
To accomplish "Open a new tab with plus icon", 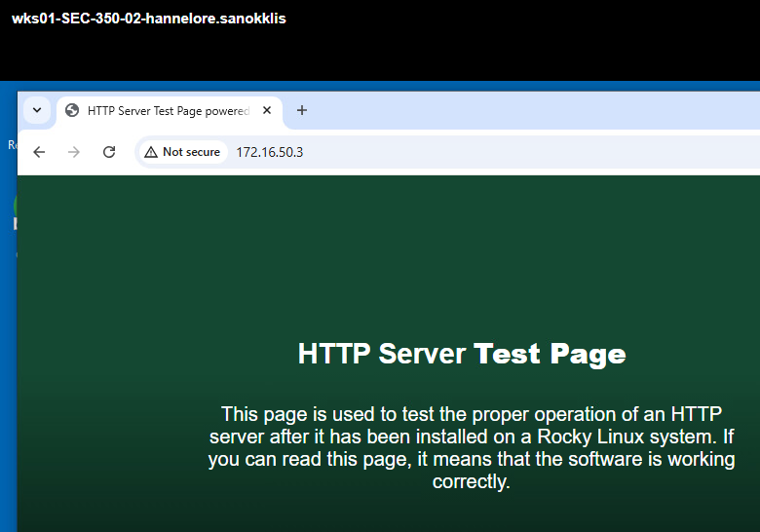I will tap(302, 110).
